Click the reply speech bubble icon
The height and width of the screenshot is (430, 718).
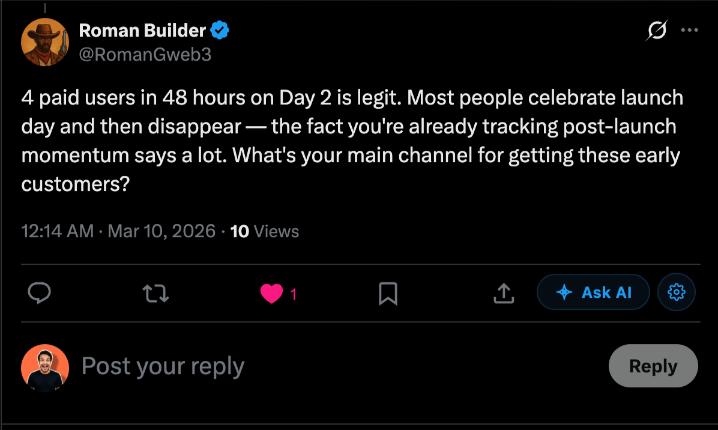(x=40, y=293)
